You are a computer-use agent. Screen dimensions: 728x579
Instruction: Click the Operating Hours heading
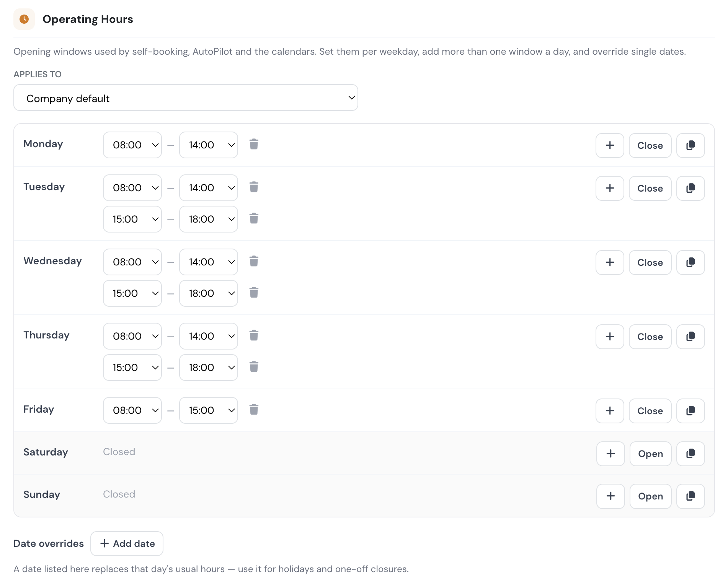tap(88, 19)
